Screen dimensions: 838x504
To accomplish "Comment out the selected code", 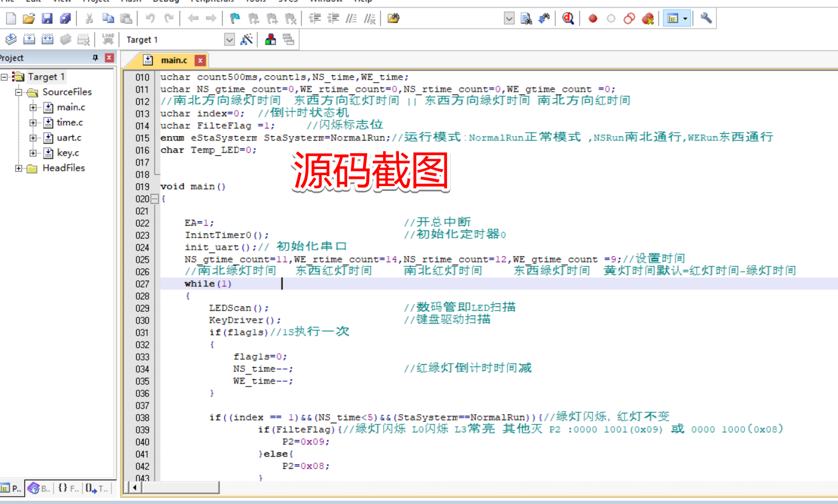I will click(x=351, y=19).
